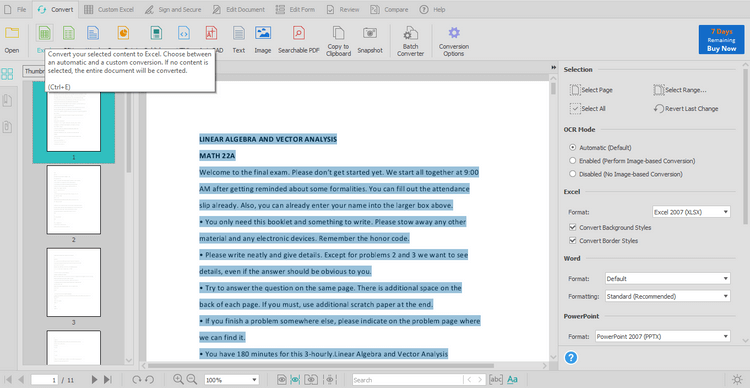Select the Disabled OCR mode option

pyautogui.click(x=573, y=174)
